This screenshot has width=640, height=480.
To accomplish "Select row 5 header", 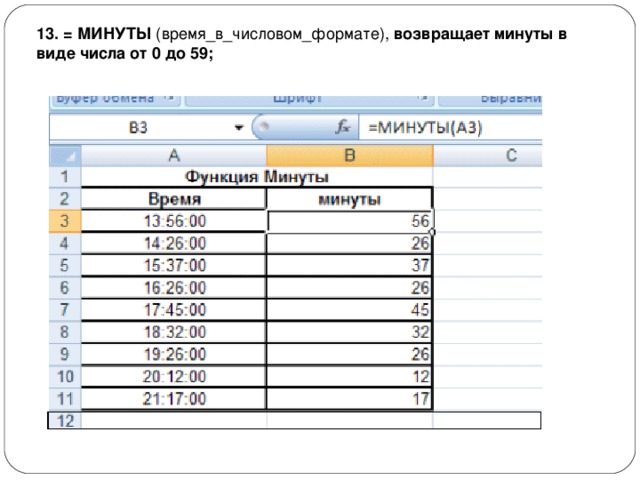I will click(x=65, y=265).
